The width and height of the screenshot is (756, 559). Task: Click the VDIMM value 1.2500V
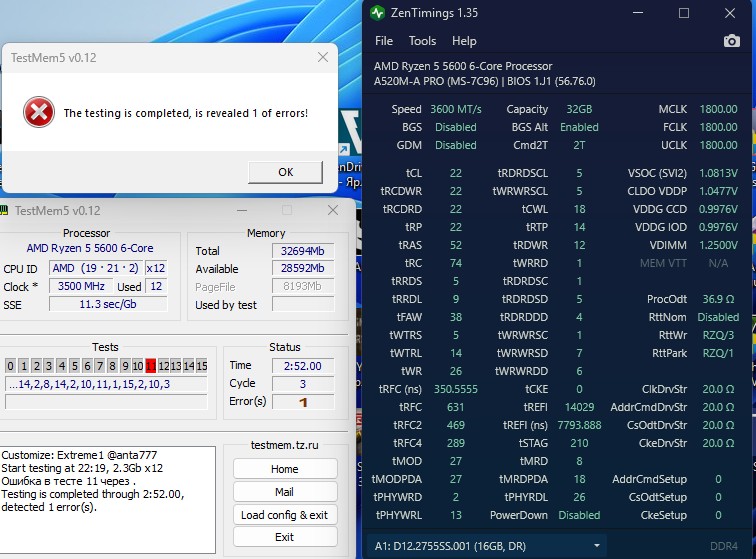(718, 245)
